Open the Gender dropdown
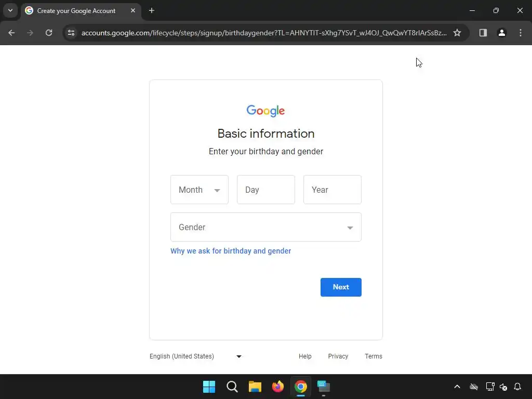Screen dimensions: 532x399 (265, 227)
